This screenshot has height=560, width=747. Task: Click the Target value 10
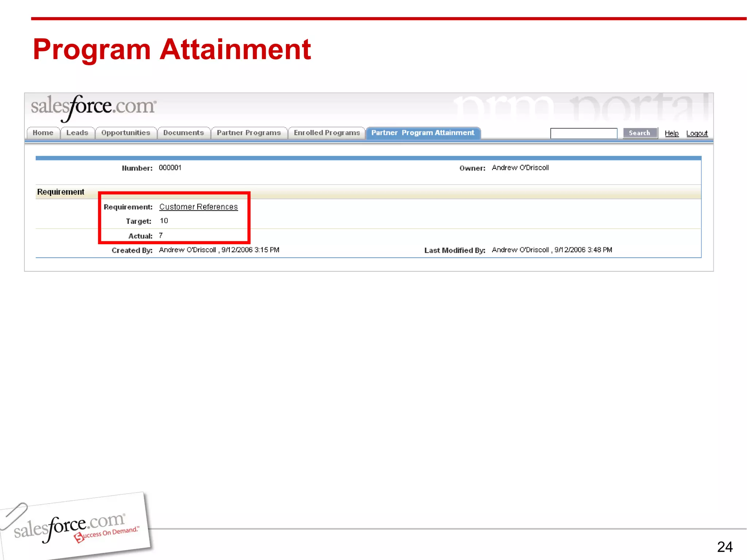[164, 221]
